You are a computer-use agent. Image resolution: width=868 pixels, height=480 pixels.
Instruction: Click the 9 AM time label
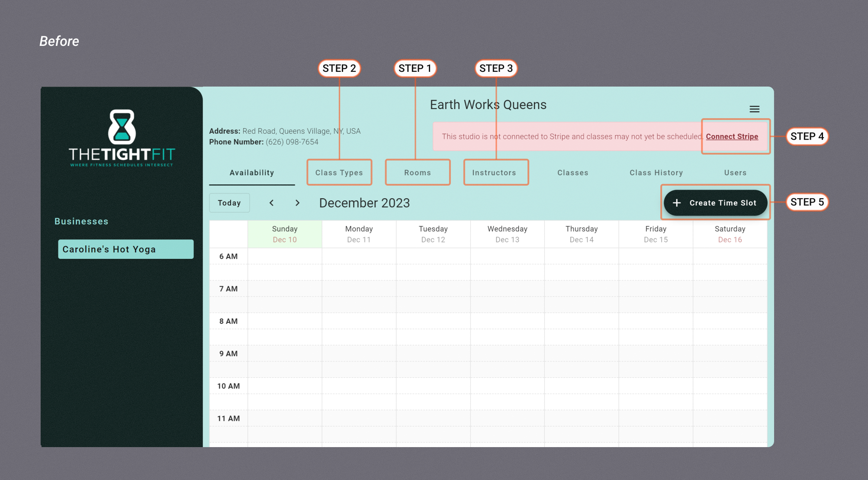(x=228, y=354)
